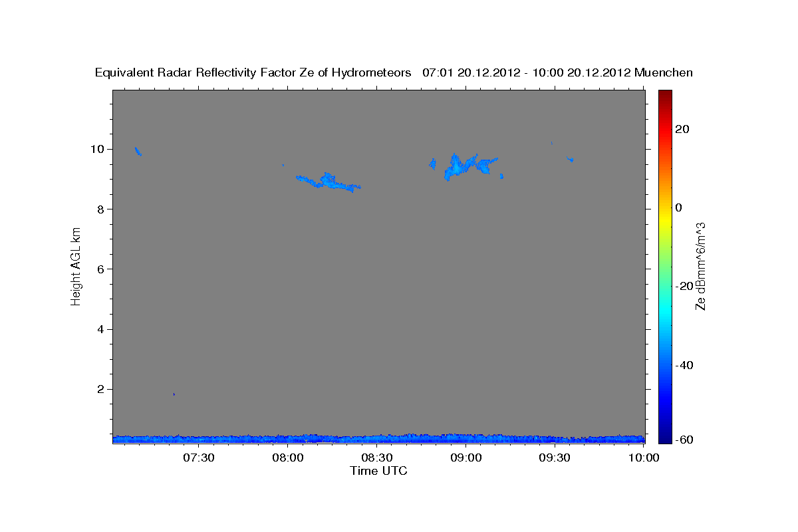
Task: Click the plot title 'Equivalent Radar Reflectivity Factor Ze of Hydrometeors'
Action: coord(253,72)
